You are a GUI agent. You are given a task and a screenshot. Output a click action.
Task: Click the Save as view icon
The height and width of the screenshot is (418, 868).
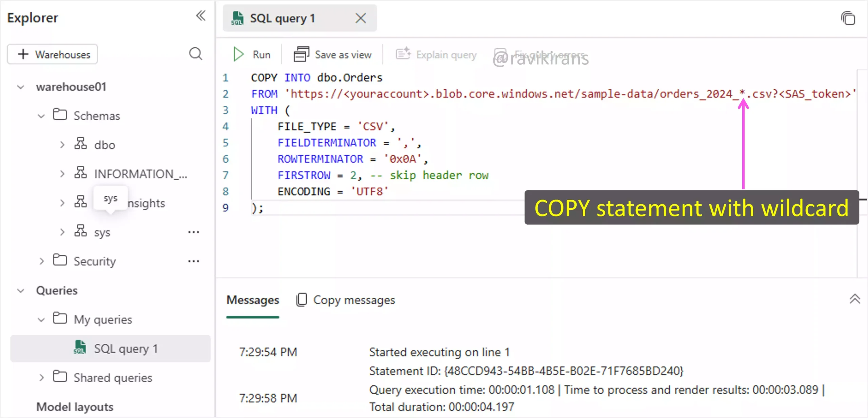(x=301, y=55)
